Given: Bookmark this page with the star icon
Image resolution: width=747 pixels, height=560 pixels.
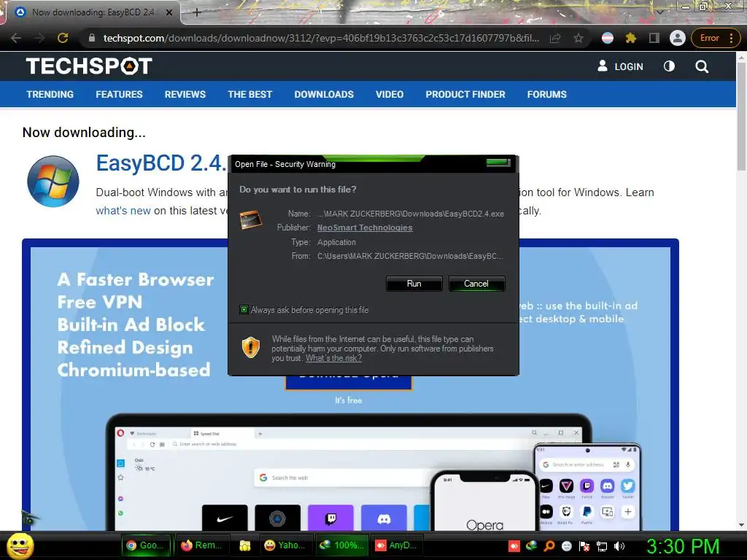Looking at the screenshot, I should pyautogui.click(x=578, y=38).
